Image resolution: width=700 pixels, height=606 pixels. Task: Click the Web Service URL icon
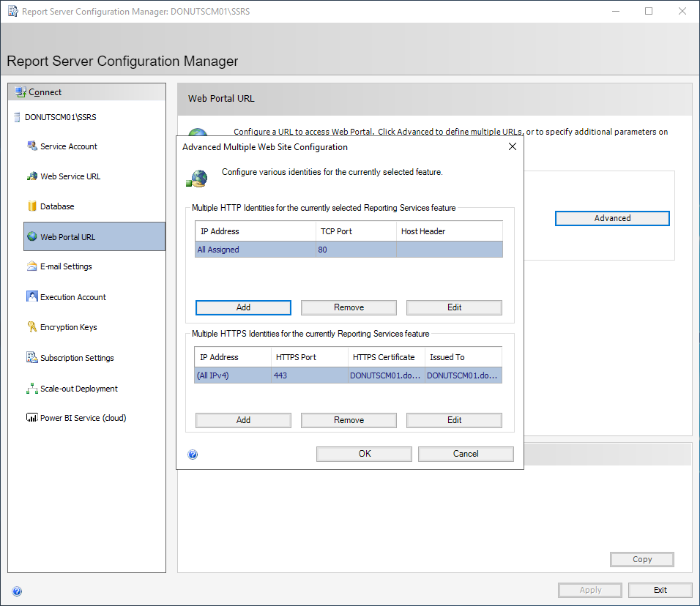coord(31,176)
